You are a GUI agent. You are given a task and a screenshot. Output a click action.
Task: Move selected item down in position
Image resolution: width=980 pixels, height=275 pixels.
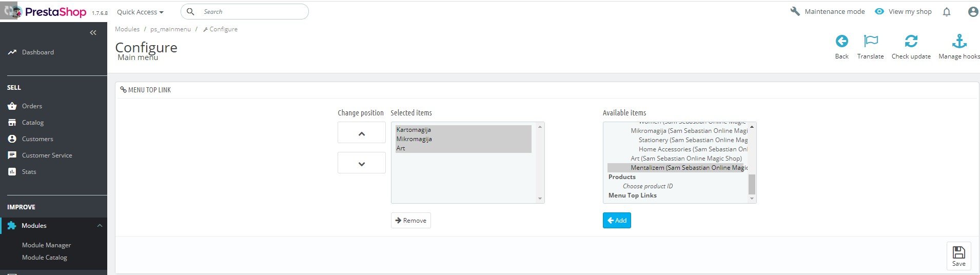(x=361, y=163)
